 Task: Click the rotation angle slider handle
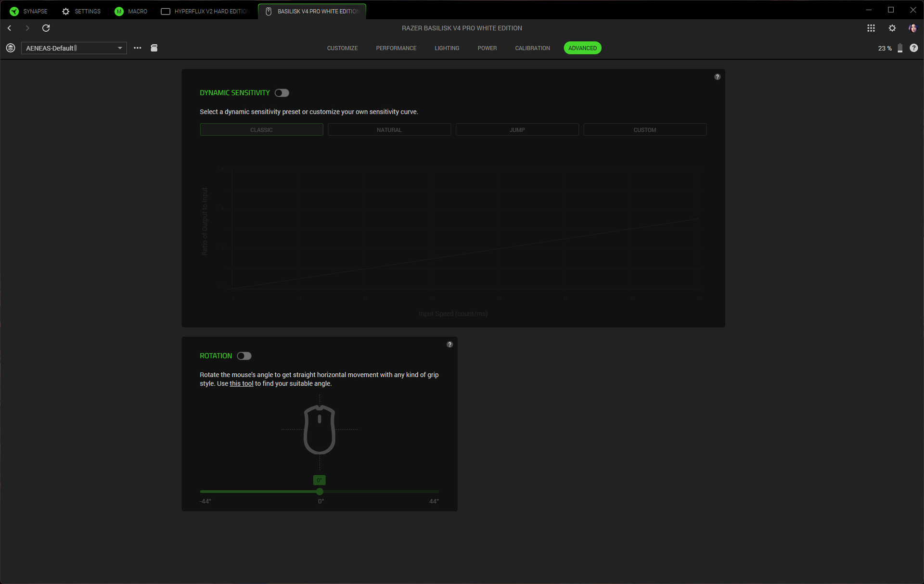click(x=320, y=492)
